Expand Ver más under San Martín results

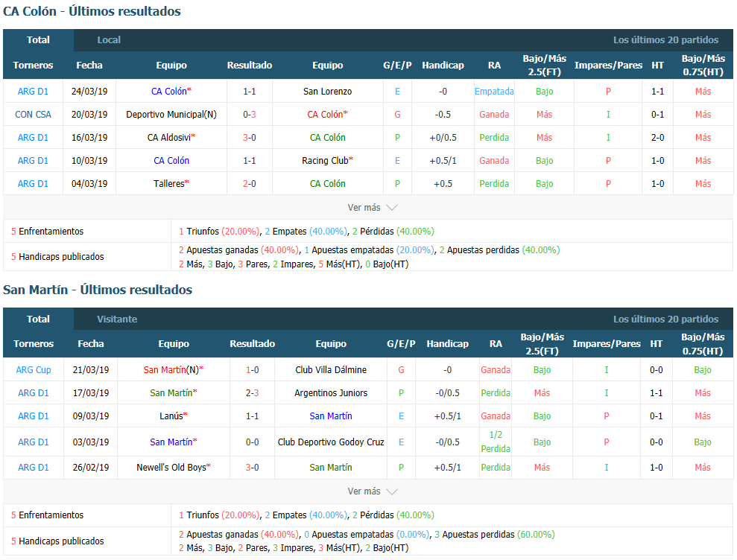373,491
